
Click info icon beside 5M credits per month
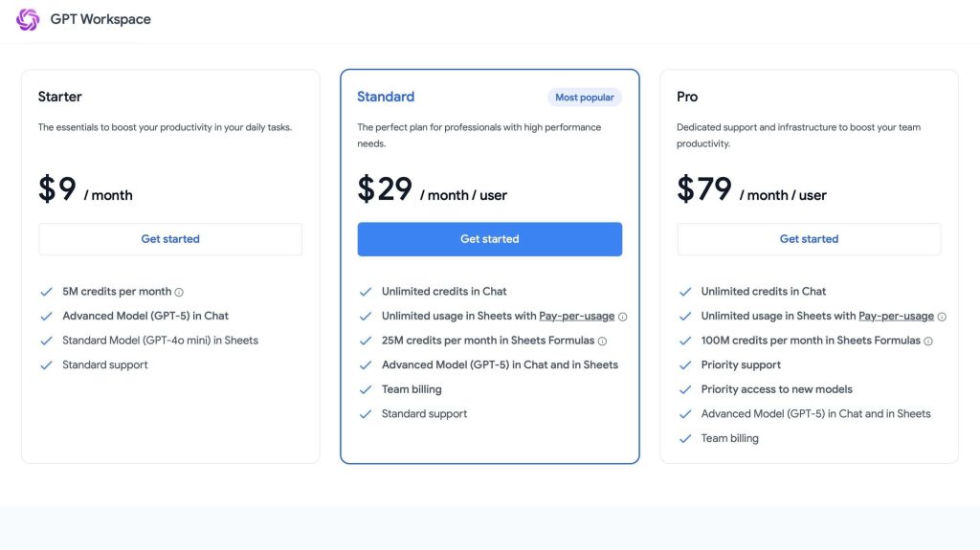(x=179, y=292)
